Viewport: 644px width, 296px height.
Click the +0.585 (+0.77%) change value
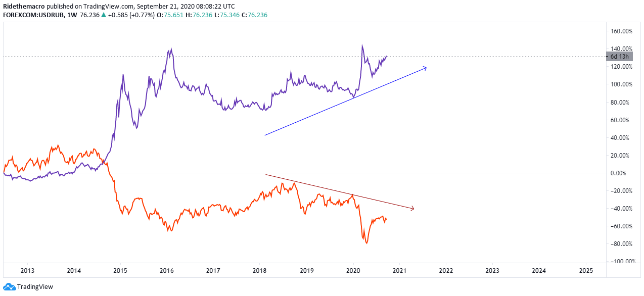pyautogui.click(x=130, y=15)
